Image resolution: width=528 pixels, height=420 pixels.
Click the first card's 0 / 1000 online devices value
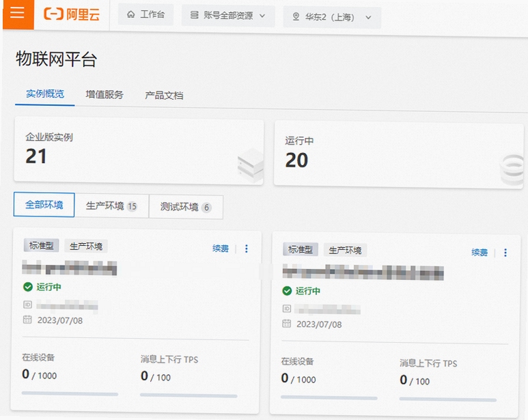point(40,374)
